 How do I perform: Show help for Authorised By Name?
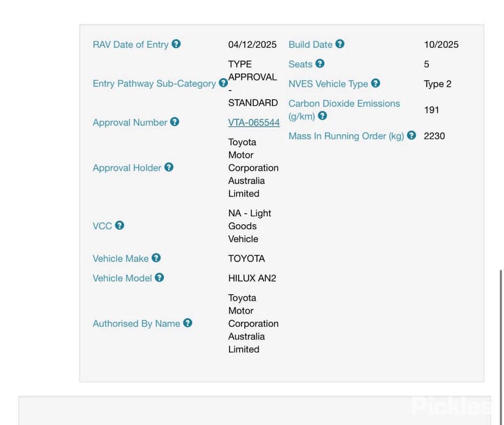tap(188, 323)
